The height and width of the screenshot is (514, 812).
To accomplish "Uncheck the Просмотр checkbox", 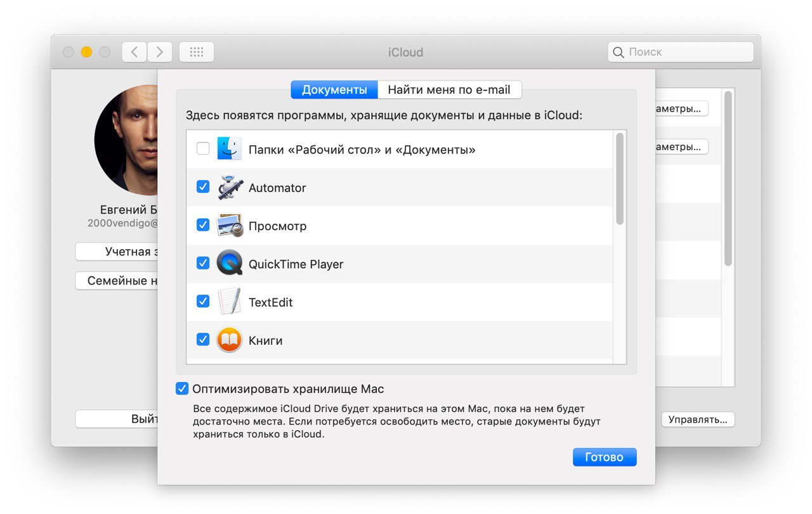I will 203,225.
